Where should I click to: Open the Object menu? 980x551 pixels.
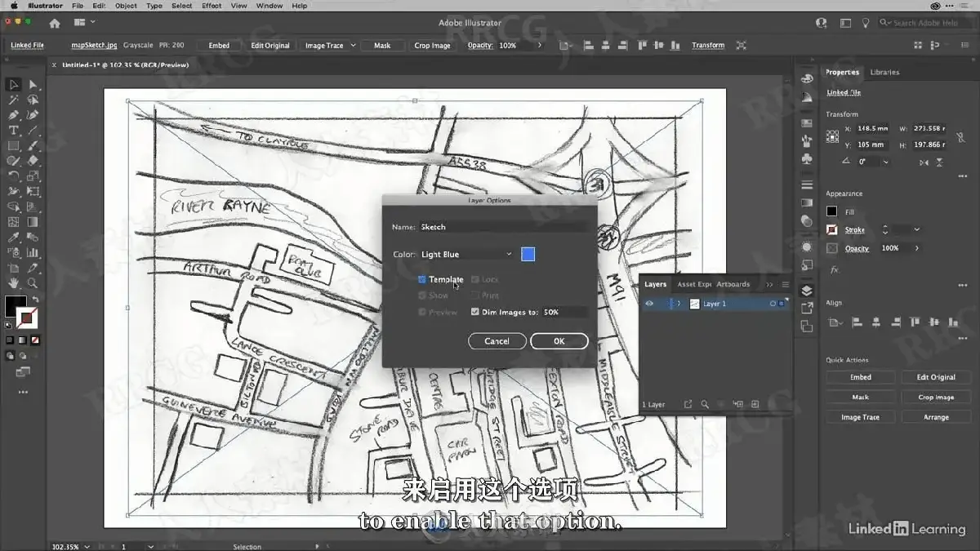click(126, 6)
